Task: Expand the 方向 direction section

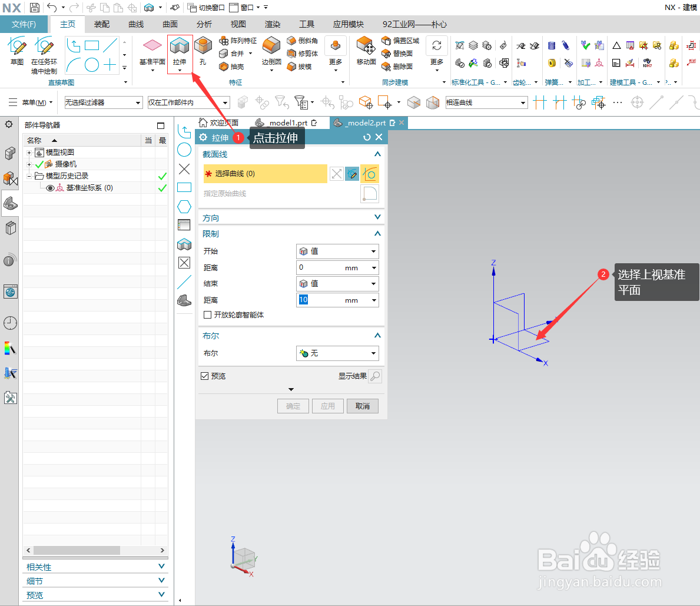Action: tap(378, 217)
